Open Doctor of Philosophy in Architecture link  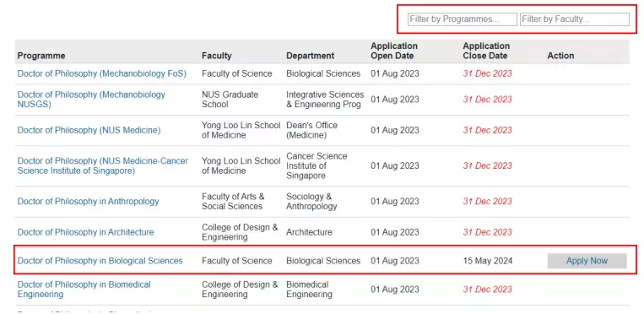[85, 232]
